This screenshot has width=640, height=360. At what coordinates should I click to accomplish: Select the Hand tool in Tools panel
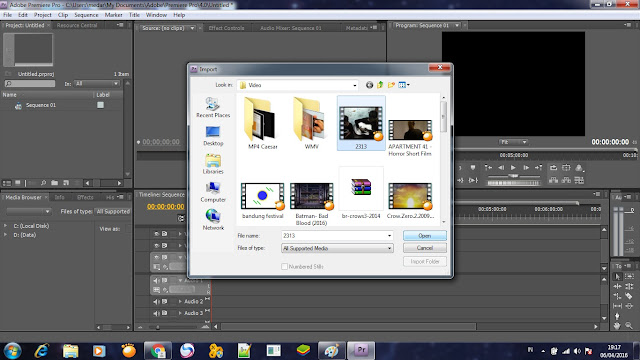617,326
